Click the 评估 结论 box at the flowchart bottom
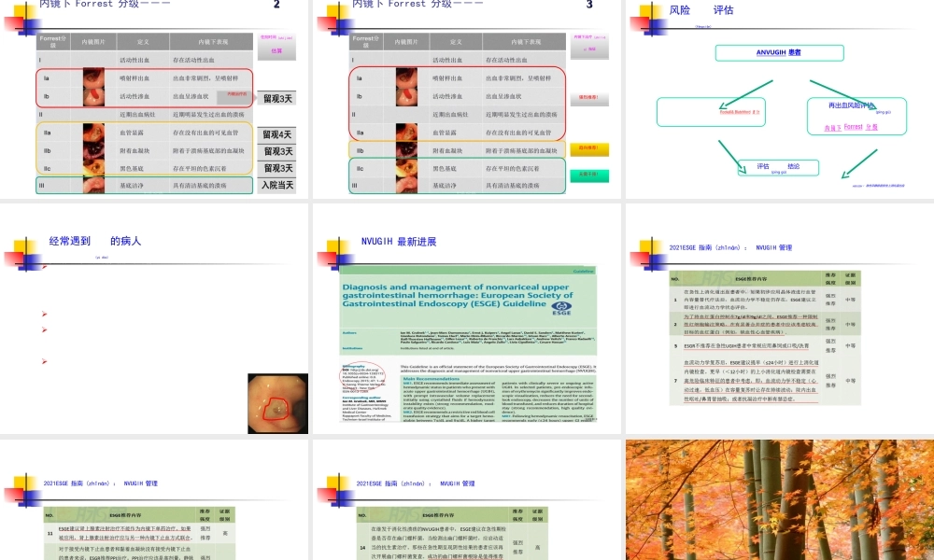This screenshot has width=934, height=560. (779, 166)
